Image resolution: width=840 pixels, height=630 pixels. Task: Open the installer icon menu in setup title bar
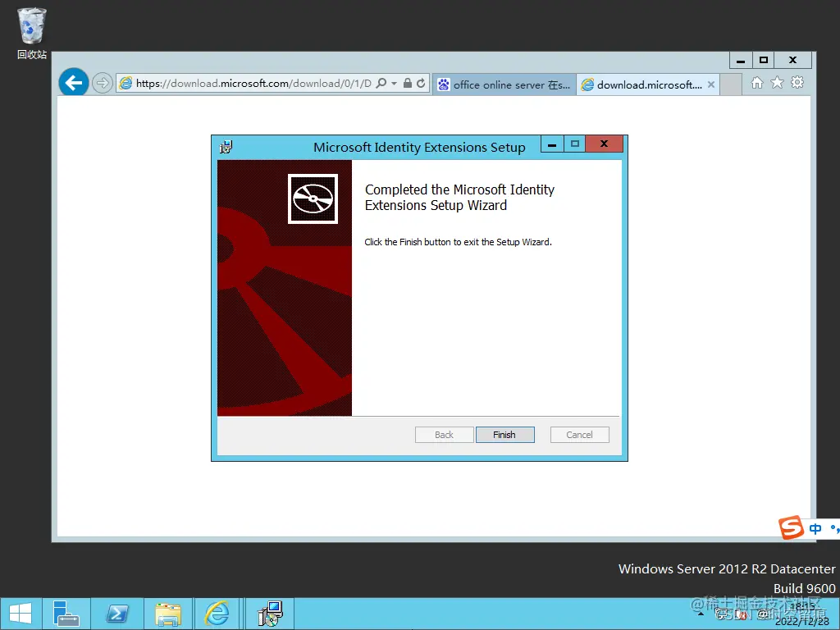click(x=226, y=147)
